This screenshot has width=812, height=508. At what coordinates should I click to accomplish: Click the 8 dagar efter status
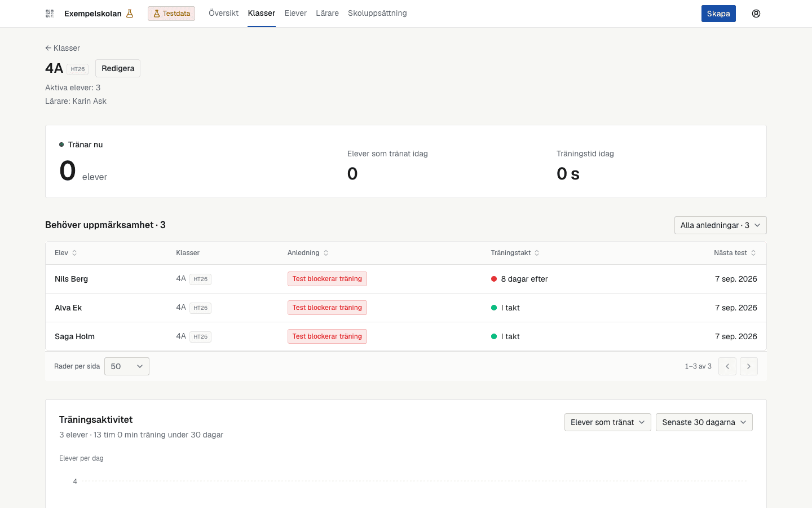pos(519,279)
